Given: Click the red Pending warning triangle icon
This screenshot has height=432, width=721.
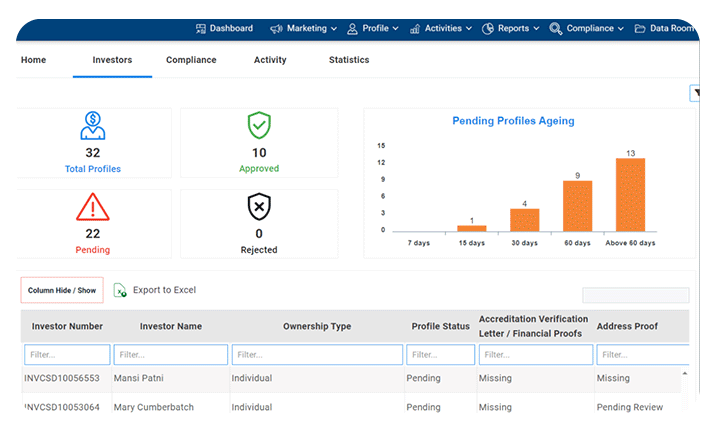Looking at the screenshot, I should pos(93,207).
